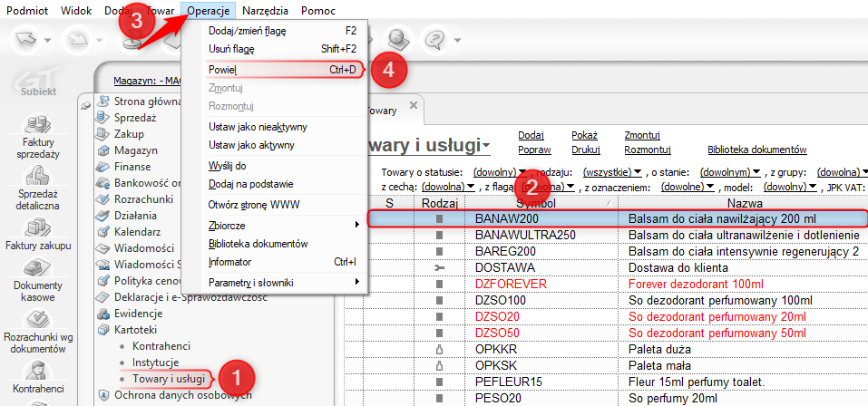Click the Strona główna module icon
Image resolution: width=868 pixels, height=406 pixels.
pos(102,101)
